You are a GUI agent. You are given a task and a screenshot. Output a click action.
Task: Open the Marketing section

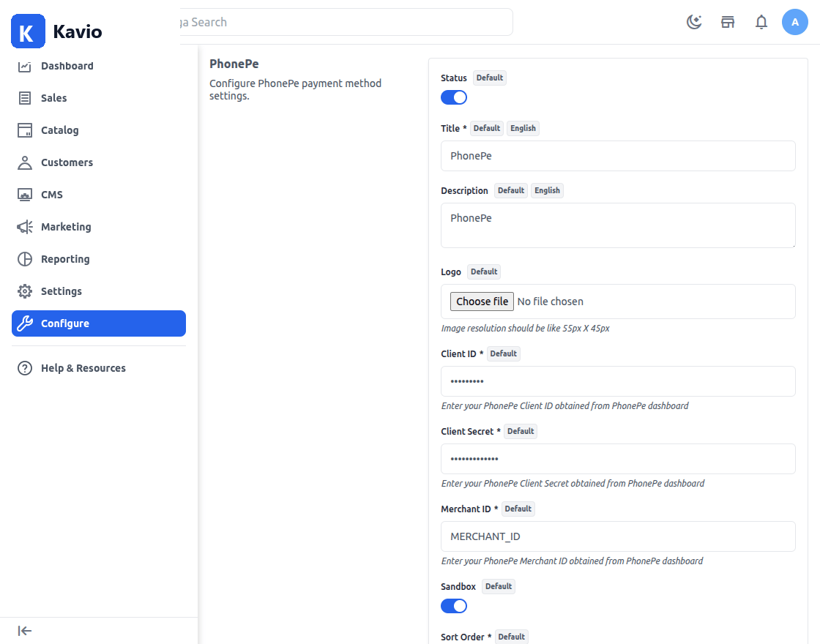pyautogui.click(x=99, y=227)
